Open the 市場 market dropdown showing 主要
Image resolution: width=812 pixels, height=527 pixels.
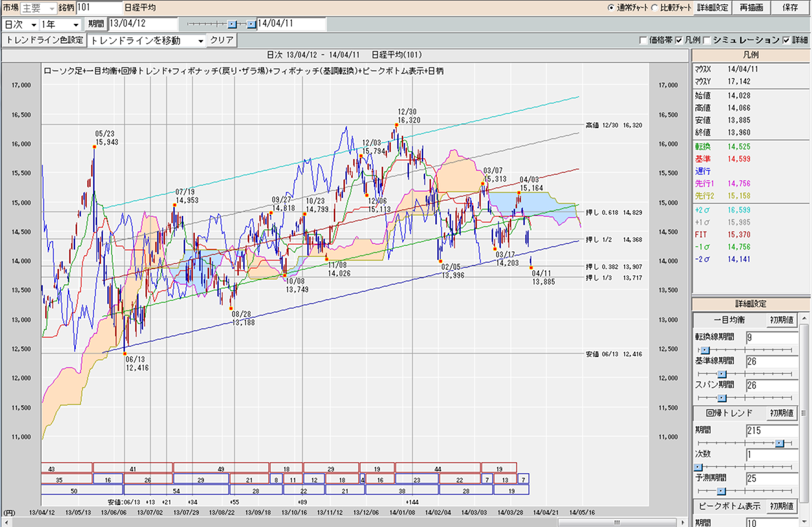coord(39,8)
